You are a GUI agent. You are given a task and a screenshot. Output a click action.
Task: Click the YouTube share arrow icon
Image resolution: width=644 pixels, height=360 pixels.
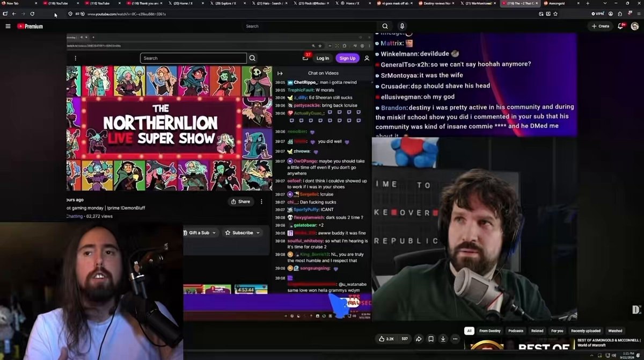click(x=419, y=339)
